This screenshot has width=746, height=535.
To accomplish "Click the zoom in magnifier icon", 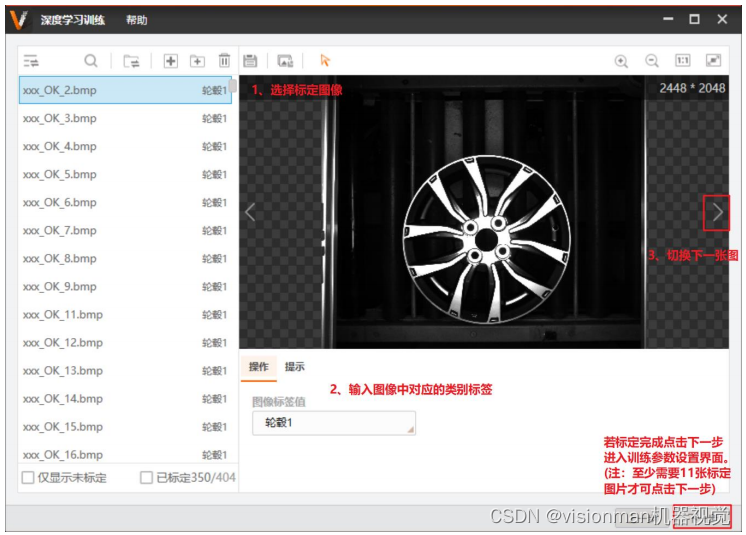I will (x=621, y=61).
